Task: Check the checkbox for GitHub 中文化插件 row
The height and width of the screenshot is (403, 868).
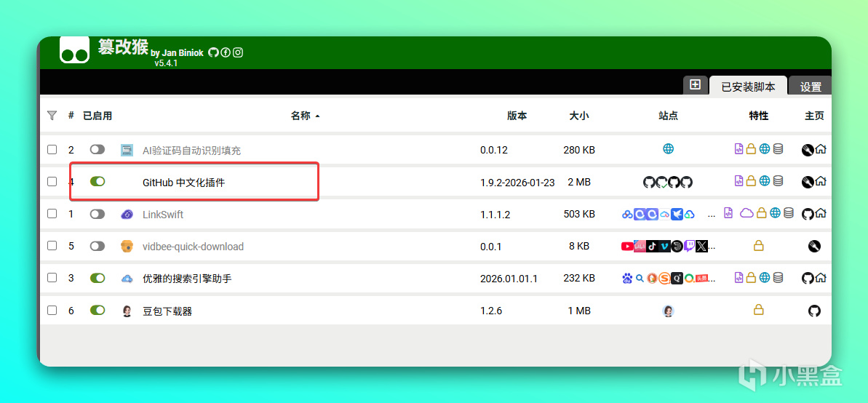Action: click(52, 181)
